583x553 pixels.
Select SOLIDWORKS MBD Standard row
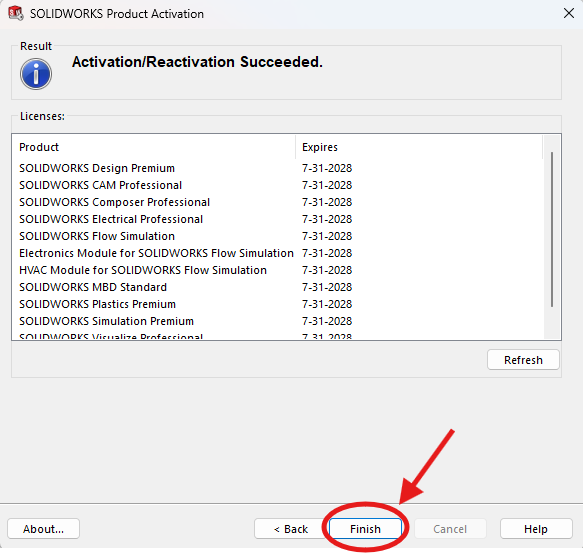click(x=278, y=287)
